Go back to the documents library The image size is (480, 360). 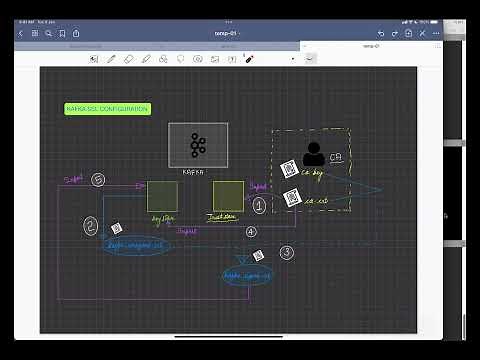click(21, 33)
